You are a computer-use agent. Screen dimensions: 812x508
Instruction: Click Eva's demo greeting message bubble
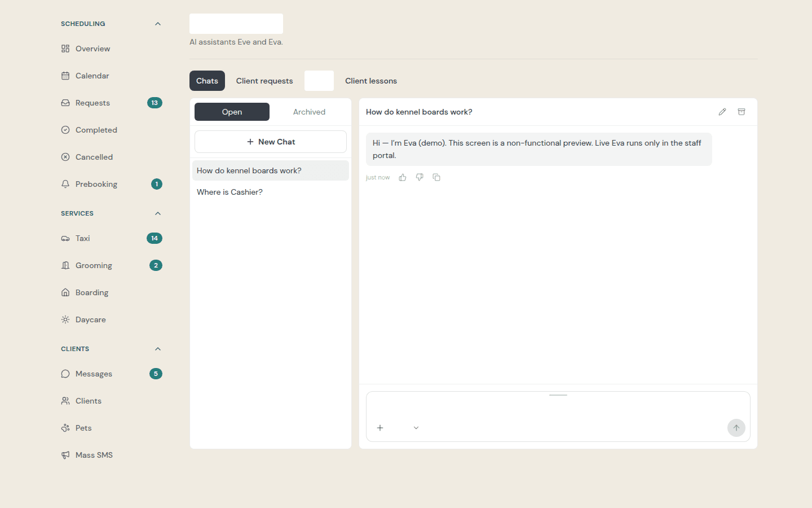[x=539, y=149]
